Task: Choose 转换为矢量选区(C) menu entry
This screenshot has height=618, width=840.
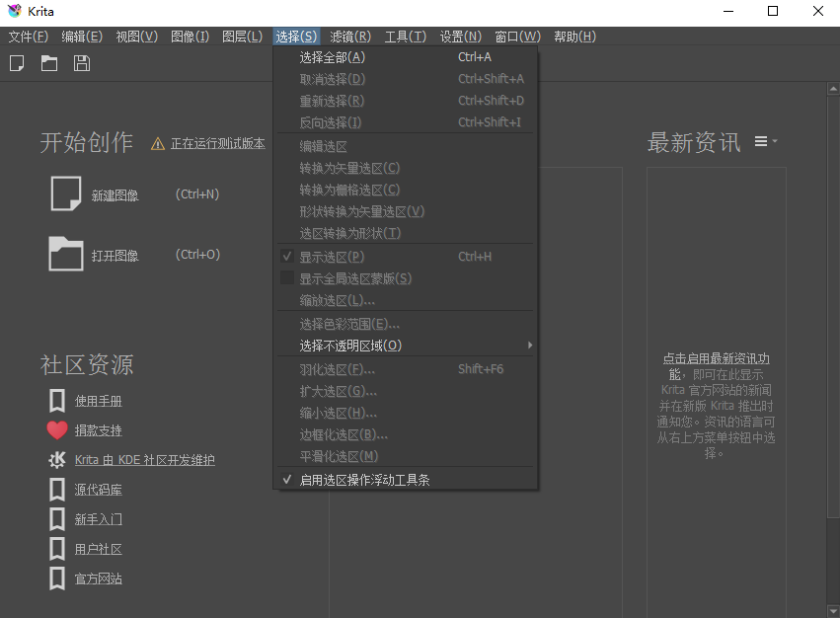Action: point(406,168)
